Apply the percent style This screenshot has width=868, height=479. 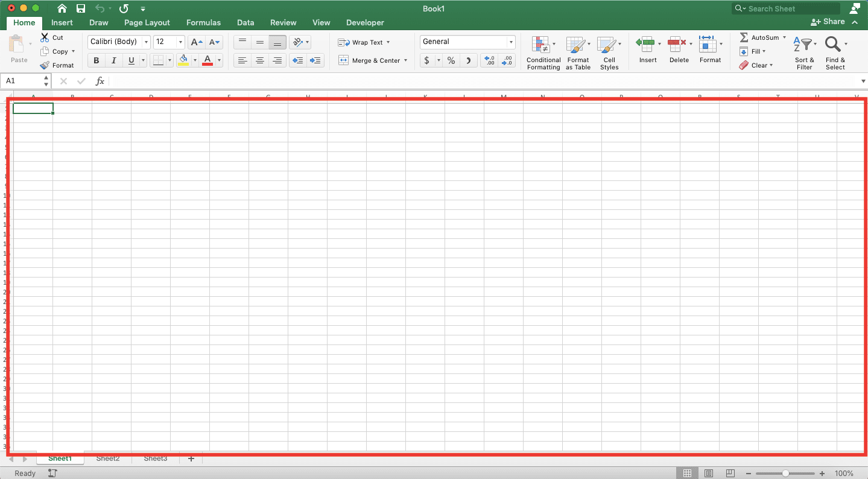coord(451,60)
